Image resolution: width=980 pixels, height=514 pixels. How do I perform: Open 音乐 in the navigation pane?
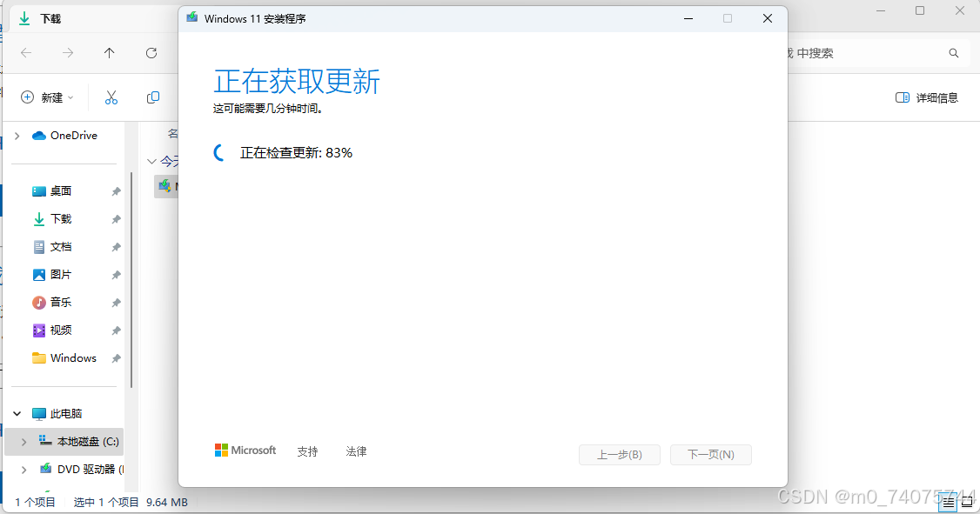point(52,303)
